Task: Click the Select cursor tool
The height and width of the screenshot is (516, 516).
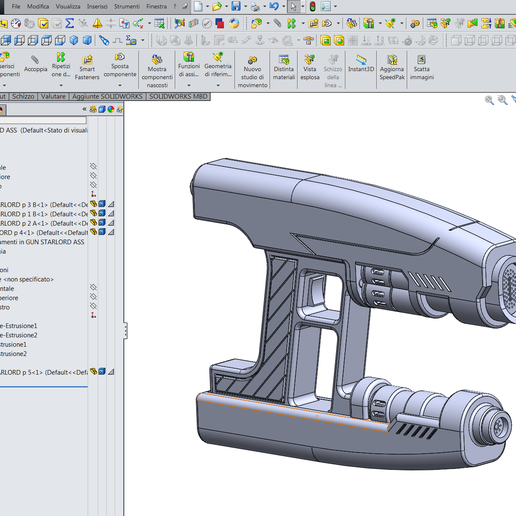Action: (x=293, y=6)
